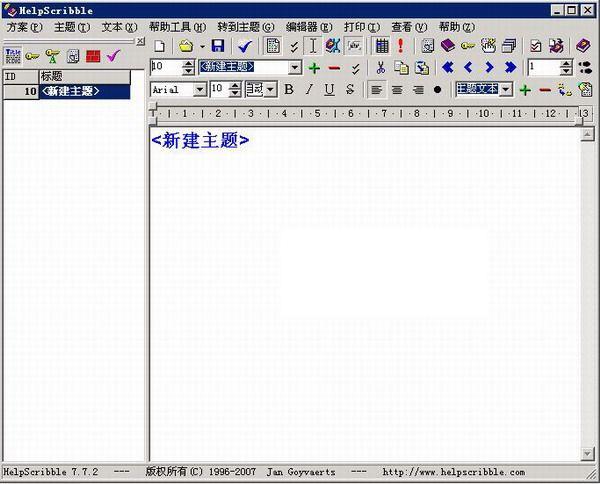Click the red exclamation mark icon
The image size is (600, 484).
click(400, 46)
